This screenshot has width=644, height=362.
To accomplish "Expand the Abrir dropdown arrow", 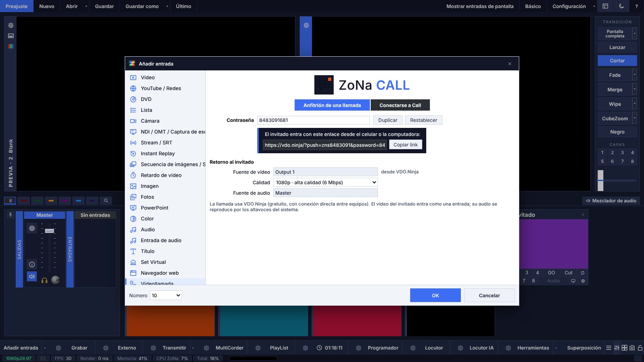I will tap(86, 6).
